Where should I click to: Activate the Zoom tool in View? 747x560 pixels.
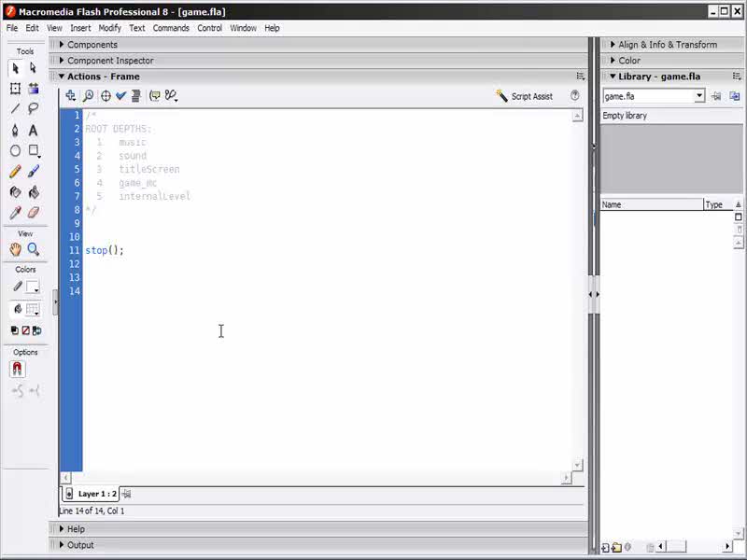[34, 249]
